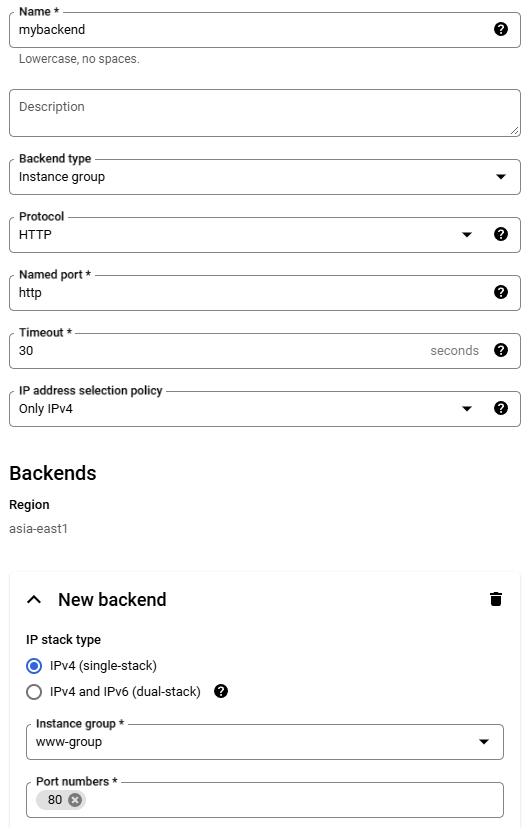Image resolution: width=529 pixels, height=828 pixels.
Task: Delete the New backend with trash icon
Action: click(x=495, y=599)
